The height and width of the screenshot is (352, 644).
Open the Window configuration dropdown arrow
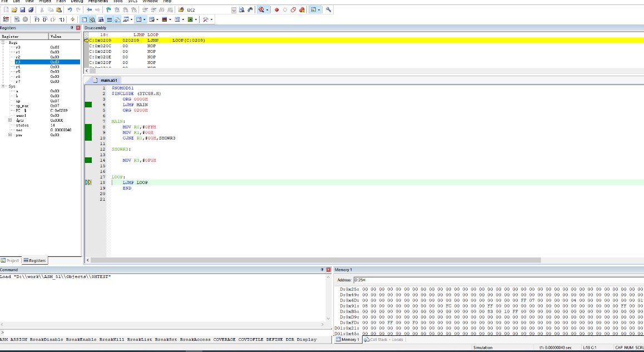pyautogui.click(x=319, y=10)
